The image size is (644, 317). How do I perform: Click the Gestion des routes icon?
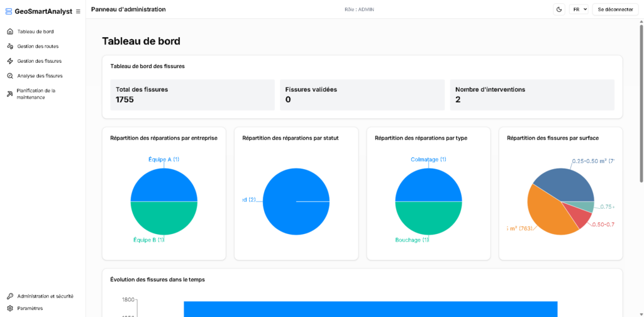click(10, 46)
